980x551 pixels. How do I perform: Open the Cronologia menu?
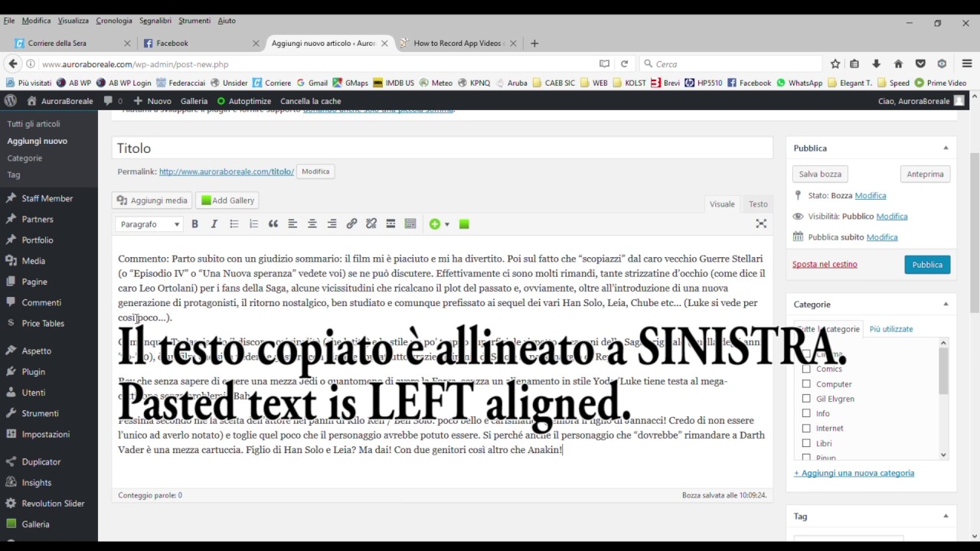click(114, 21)
